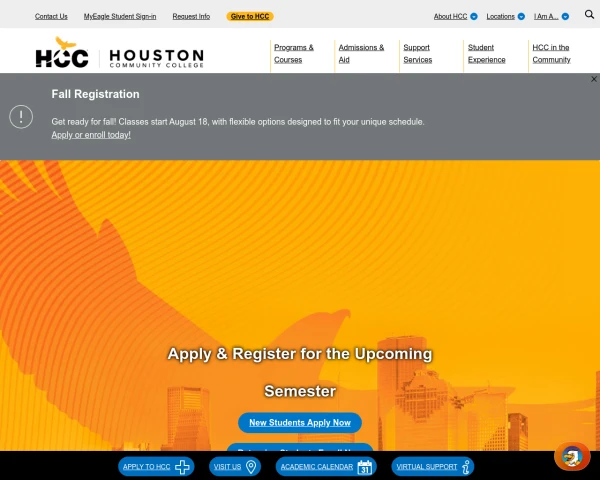Open the Locations link text
Viewport: 600px width, 480px height.
tap(501, 16)
